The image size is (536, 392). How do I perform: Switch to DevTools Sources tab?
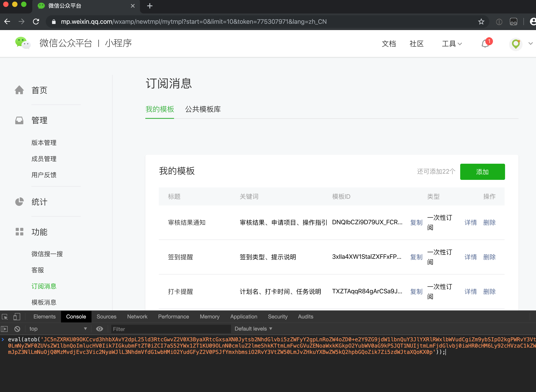pyautogui.click(x=107, y=317)
